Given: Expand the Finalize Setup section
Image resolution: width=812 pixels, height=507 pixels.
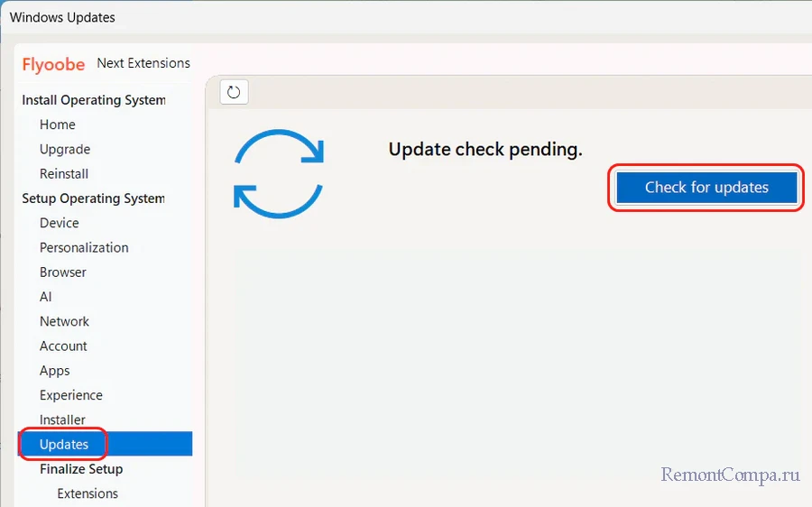Looking at the screenshot, I should (x=81, y=469).
